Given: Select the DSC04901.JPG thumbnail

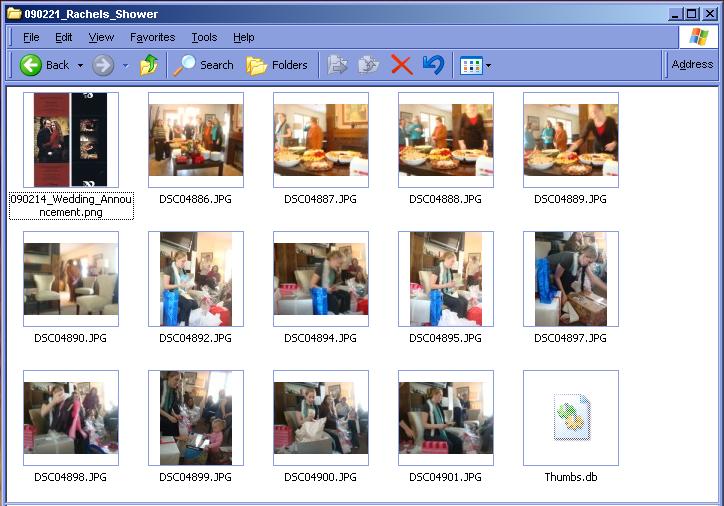Looking at the screenshot, I should point(446,418).
